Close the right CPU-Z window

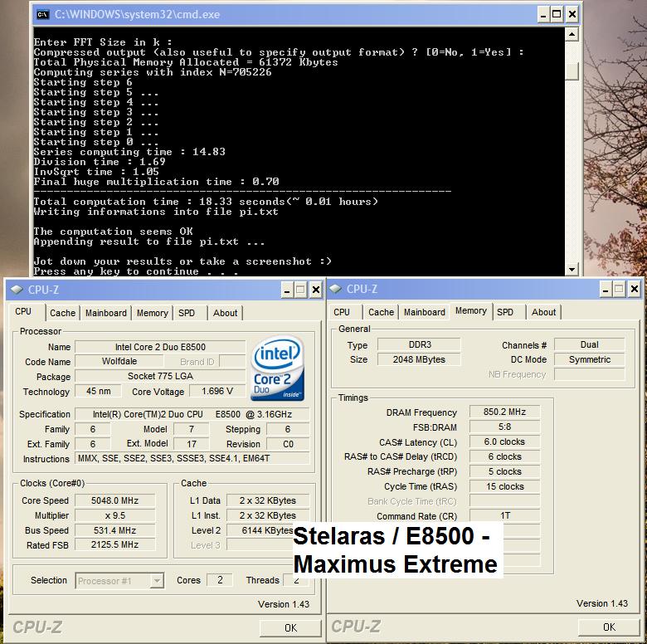pos(635,289)
